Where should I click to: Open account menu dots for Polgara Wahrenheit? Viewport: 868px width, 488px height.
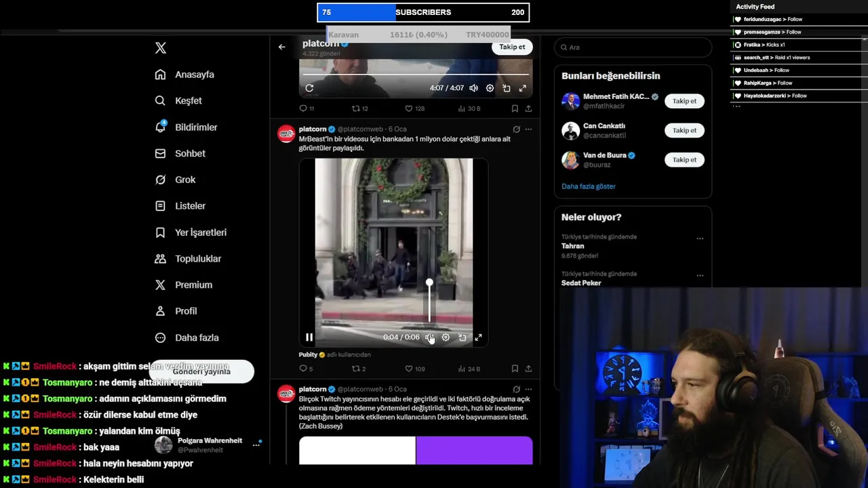coord(256,445)
